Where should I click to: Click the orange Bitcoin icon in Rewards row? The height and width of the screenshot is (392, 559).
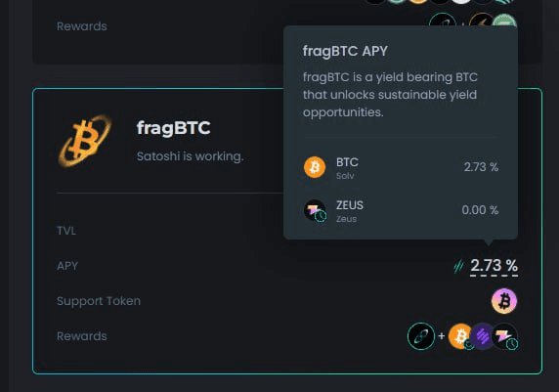click(x=460, y=336)
